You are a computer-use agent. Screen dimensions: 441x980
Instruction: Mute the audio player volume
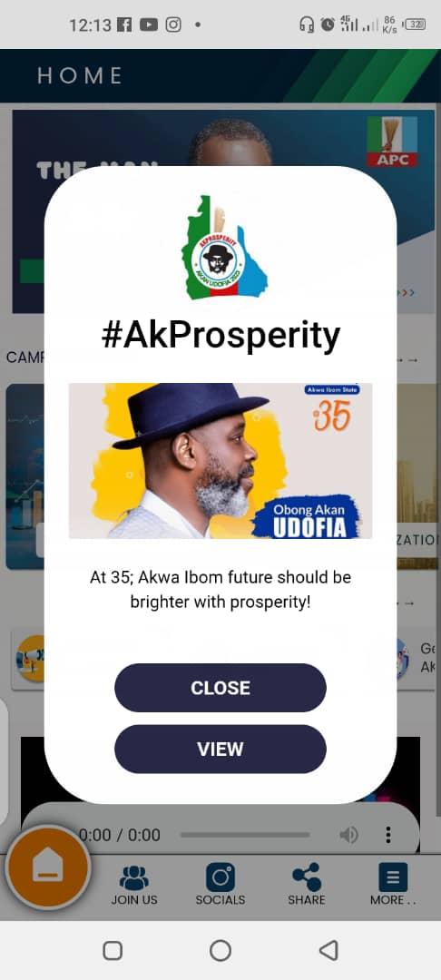tap(348, 835)
